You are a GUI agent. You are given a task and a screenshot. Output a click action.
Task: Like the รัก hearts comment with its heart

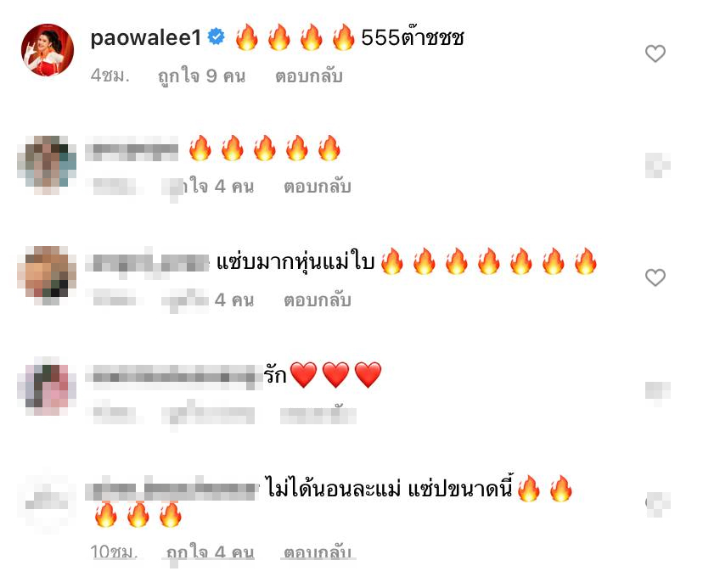(x=657, y=392)
